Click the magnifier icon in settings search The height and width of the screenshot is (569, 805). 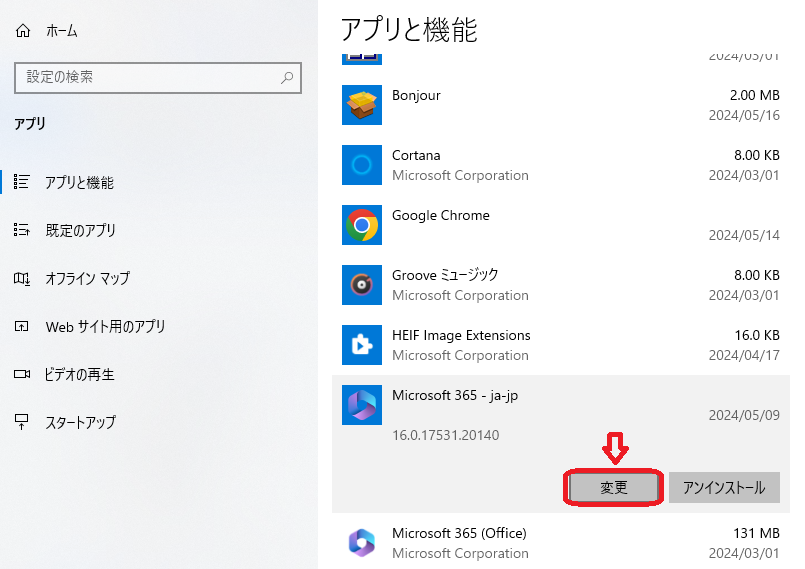point(287,78)
